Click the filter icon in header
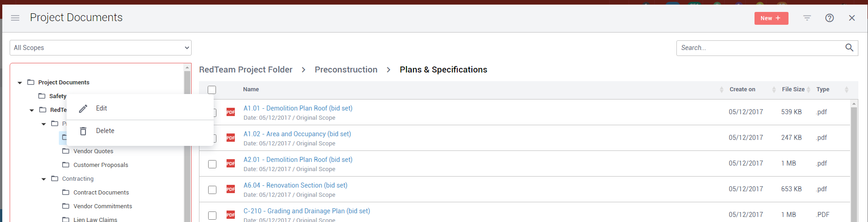Viewport: 868px width, 222px height. (x=807, y=18)
